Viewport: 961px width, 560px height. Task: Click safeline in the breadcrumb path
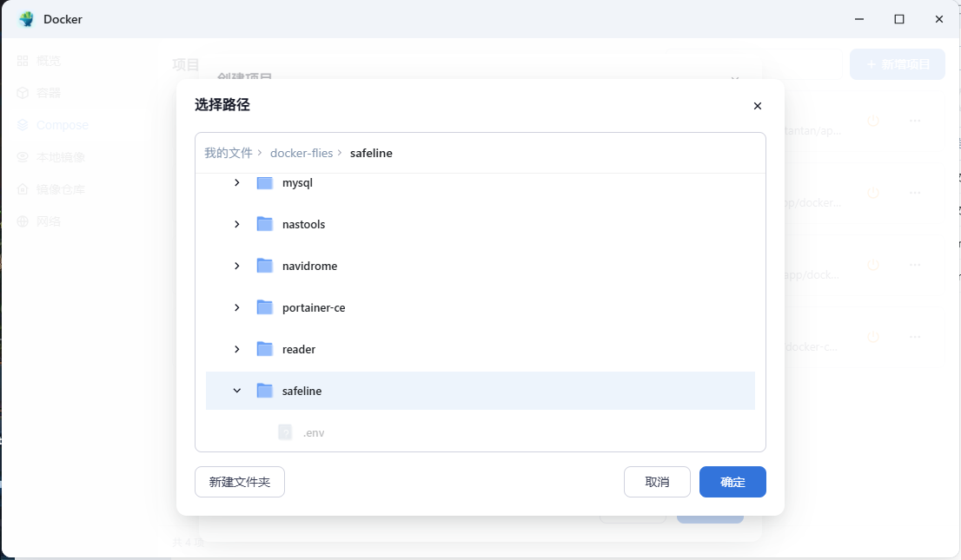pos(371,153)
